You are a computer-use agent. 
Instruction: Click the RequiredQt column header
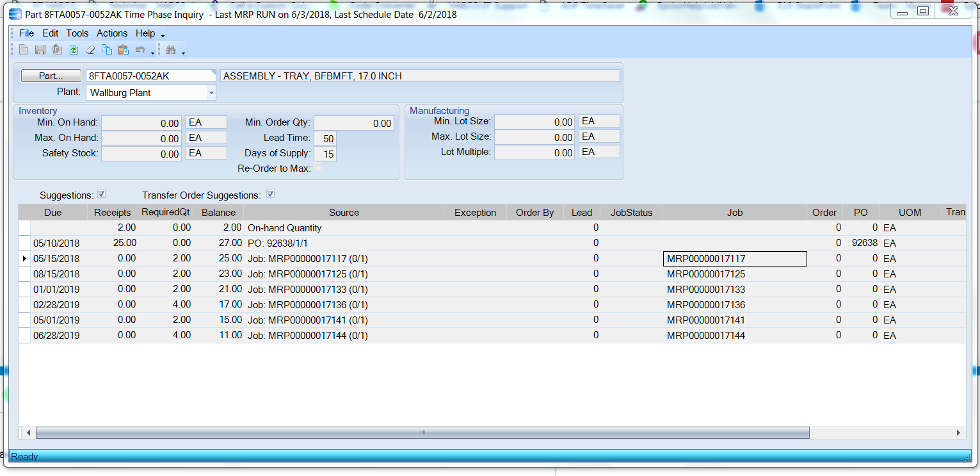pos(166,212)
